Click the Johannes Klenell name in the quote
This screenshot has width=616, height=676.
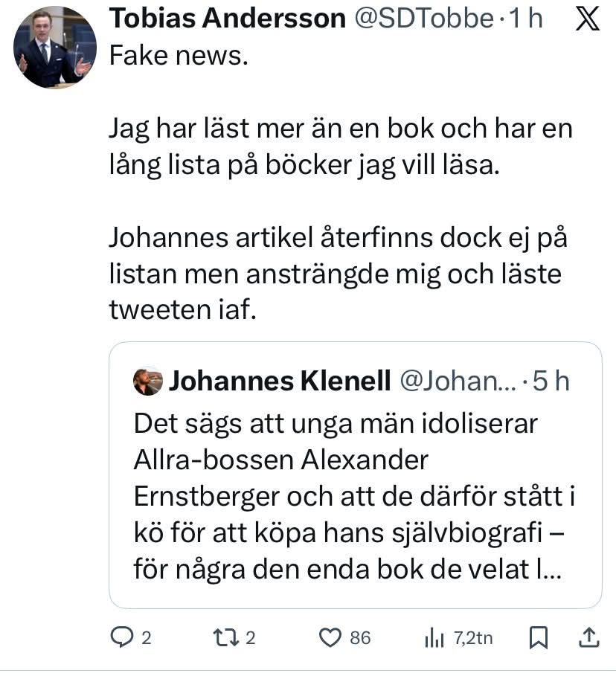click(x=280, y=382)
